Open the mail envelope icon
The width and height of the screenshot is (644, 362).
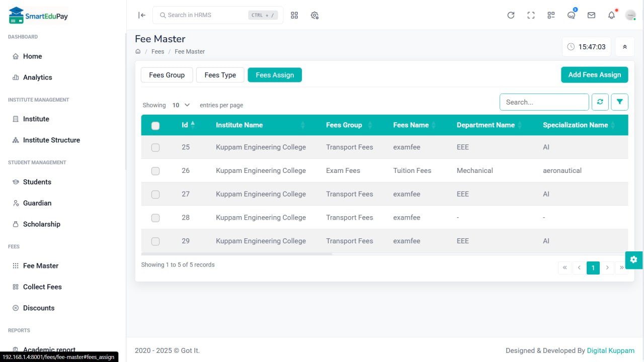coord(591,15)
